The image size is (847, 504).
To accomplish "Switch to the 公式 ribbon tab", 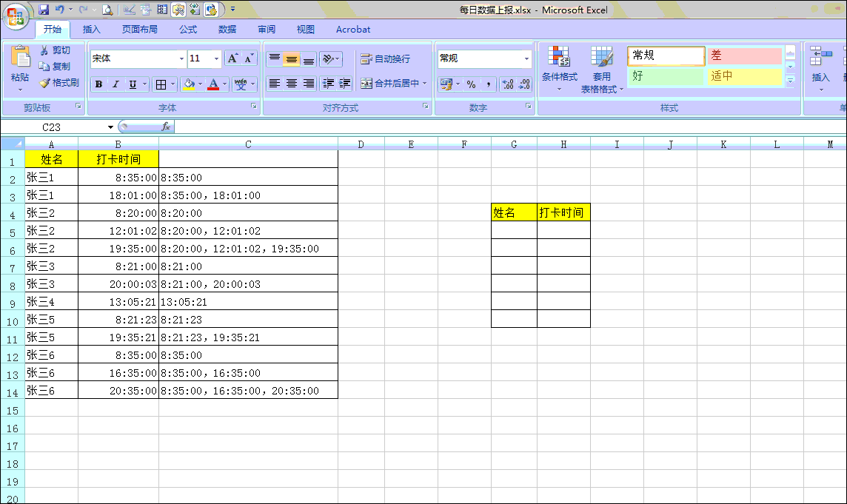I will click(x=188, y=30).
